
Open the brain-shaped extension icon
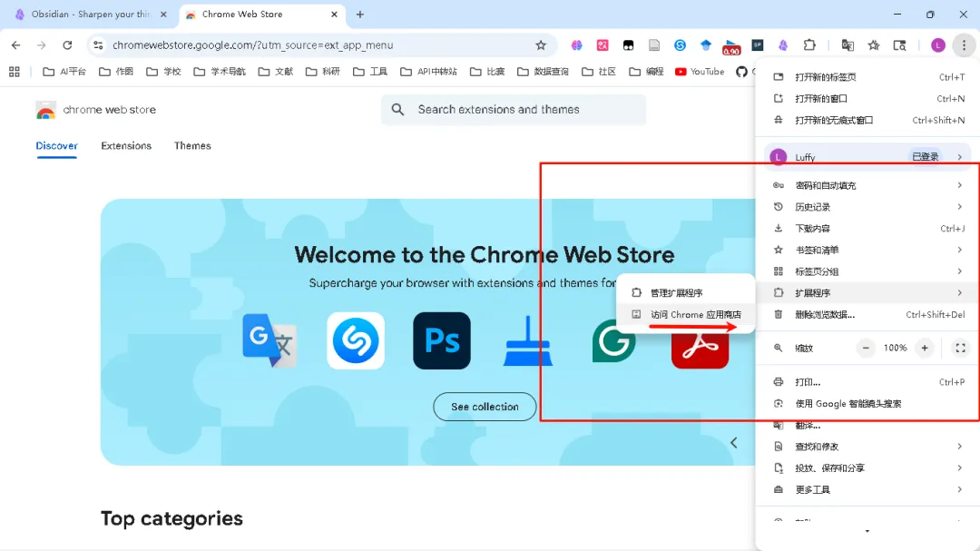576,45
